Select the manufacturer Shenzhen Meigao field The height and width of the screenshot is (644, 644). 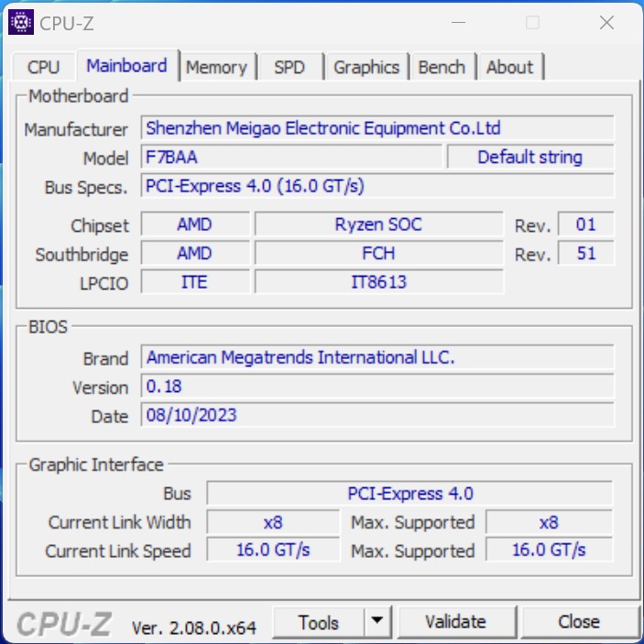[x=377, y=128]
